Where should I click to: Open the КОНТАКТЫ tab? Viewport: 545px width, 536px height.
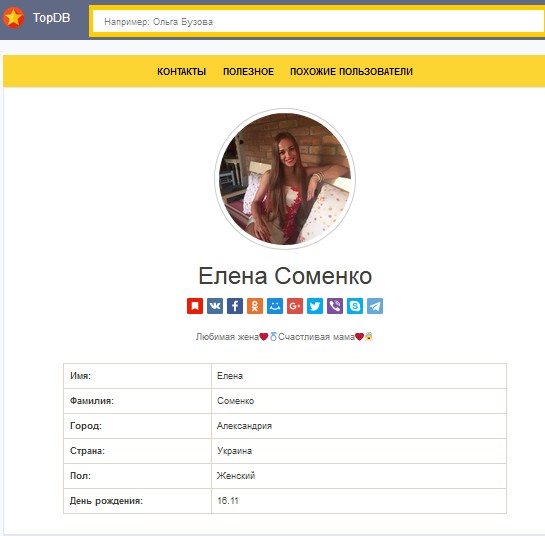[x=181, y=72]
